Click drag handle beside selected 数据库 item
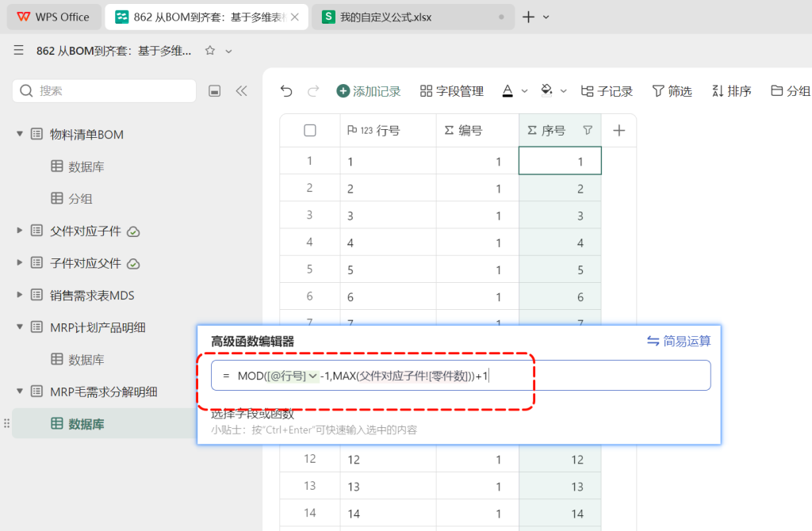The width and height of the screenshot is (812, 531). point(6,423)
